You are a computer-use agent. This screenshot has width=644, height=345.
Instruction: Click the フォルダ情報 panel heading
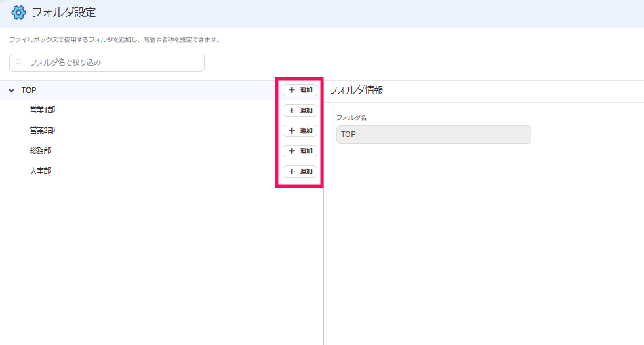click(356, 90)
